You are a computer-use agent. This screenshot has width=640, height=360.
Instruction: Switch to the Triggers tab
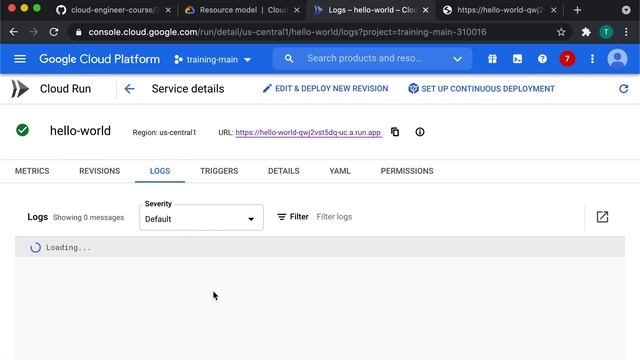pos(219,171)
